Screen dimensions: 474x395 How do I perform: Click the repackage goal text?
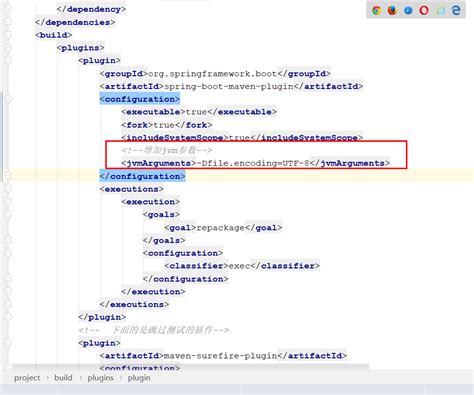(221, 228)
